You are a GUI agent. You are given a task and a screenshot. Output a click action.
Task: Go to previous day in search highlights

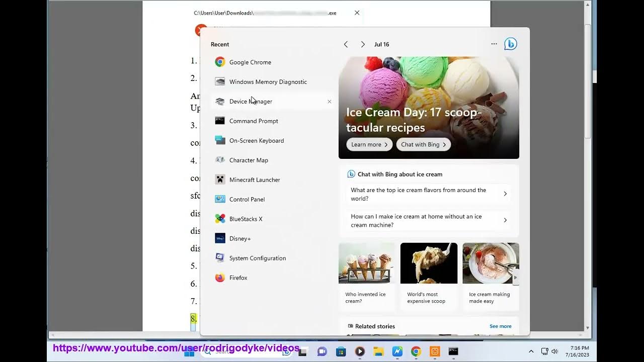(346, 44)
